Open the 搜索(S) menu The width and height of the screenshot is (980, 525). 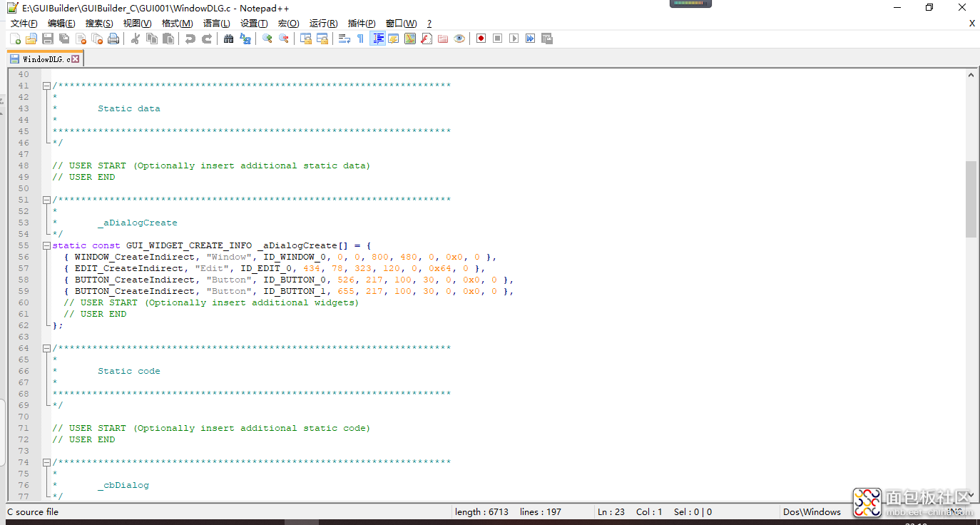pos(99,24)
